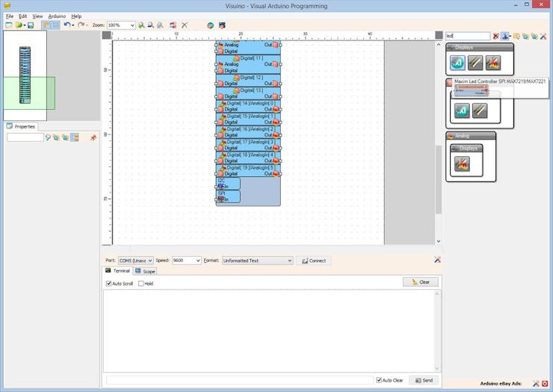553x392 pixels.
Task: Enable the Hold checkbox
Action: 141,284
